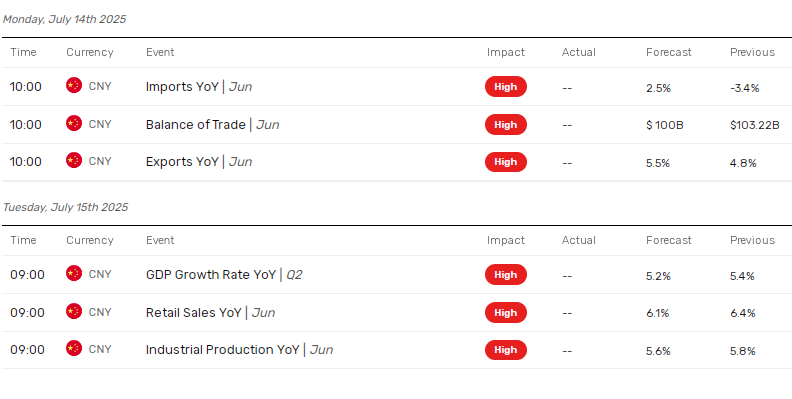The height and width of the screenshot is (399, 792).
Task: Click Impact column header in Monday table
Action: tap(506, 53)
